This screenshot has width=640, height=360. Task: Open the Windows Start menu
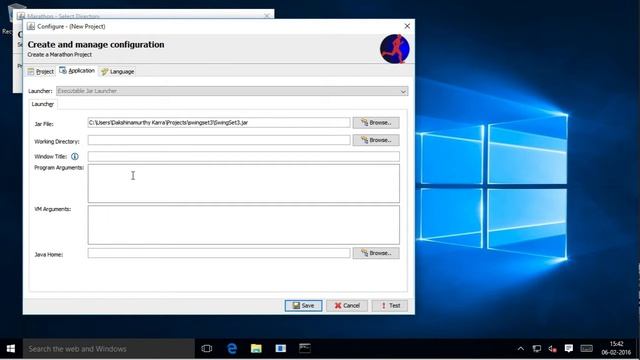pos(11,349)
